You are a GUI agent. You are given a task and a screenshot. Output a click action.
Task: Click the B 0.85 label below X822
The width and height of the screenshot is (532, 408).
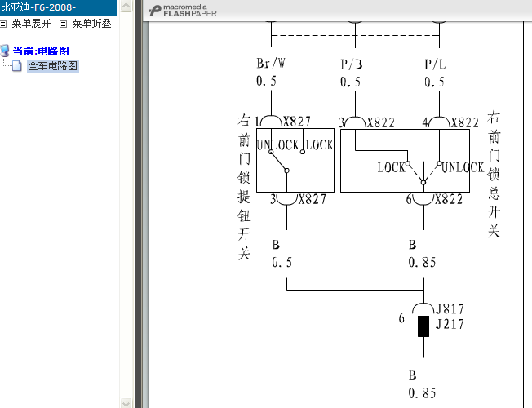pyautogui.click(x=422, y=253)
